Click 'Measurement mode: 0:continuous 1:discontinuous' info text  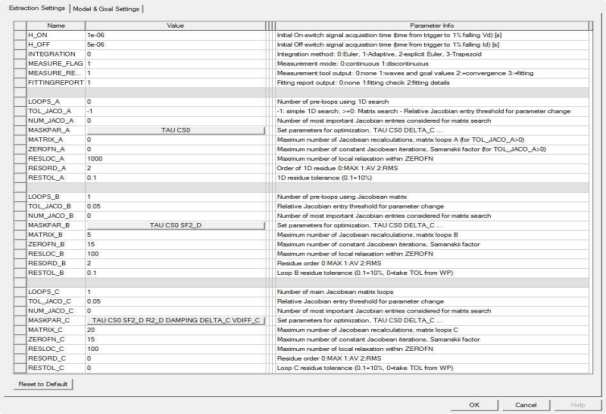click(x=352, y=64)
